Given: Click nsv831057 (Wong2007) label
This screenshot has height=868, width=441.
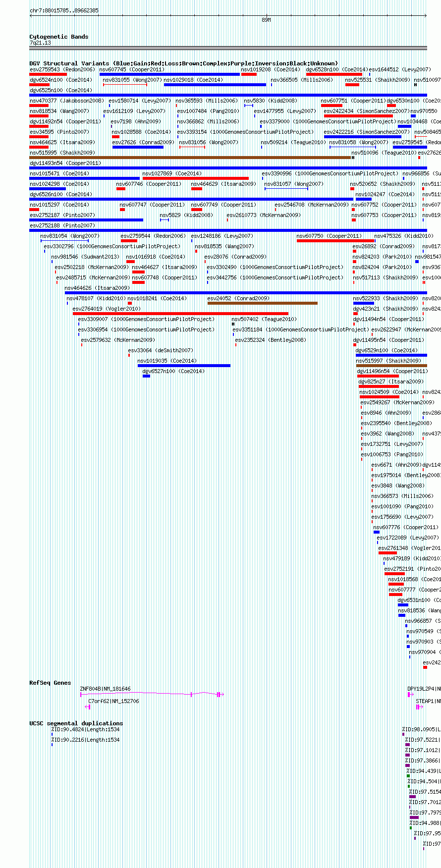Looking at the screenshot, I should click(x=294, y=184).
